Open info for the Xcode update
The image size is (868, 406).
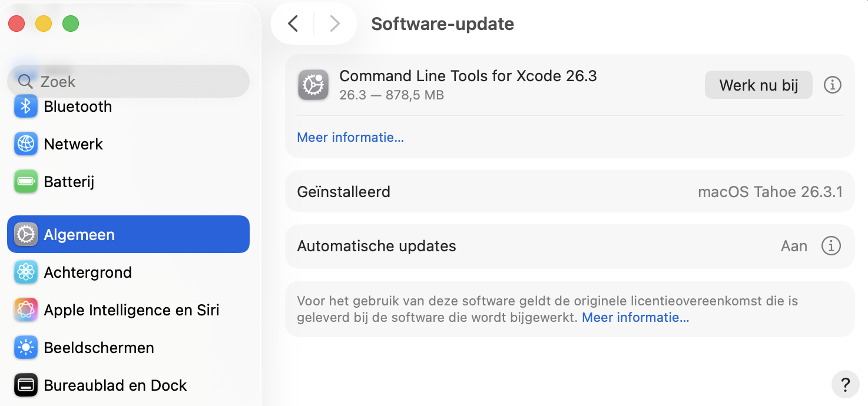click(x=832, y=85)
